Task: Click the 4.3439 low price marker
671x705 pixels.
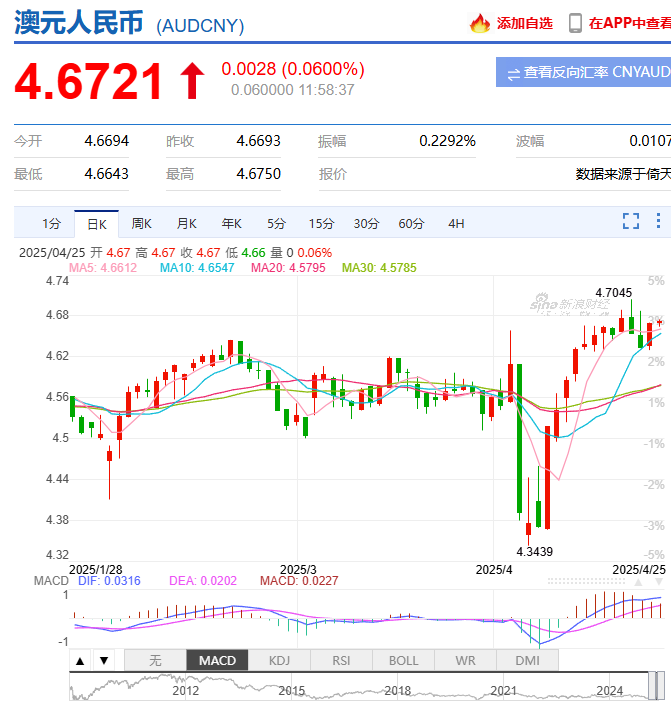Action: [534, 552]
